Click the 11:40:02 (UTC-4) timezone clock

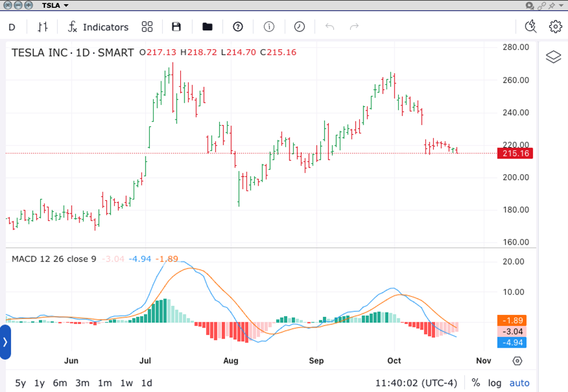pyautogui.click(x=416, y=383)
